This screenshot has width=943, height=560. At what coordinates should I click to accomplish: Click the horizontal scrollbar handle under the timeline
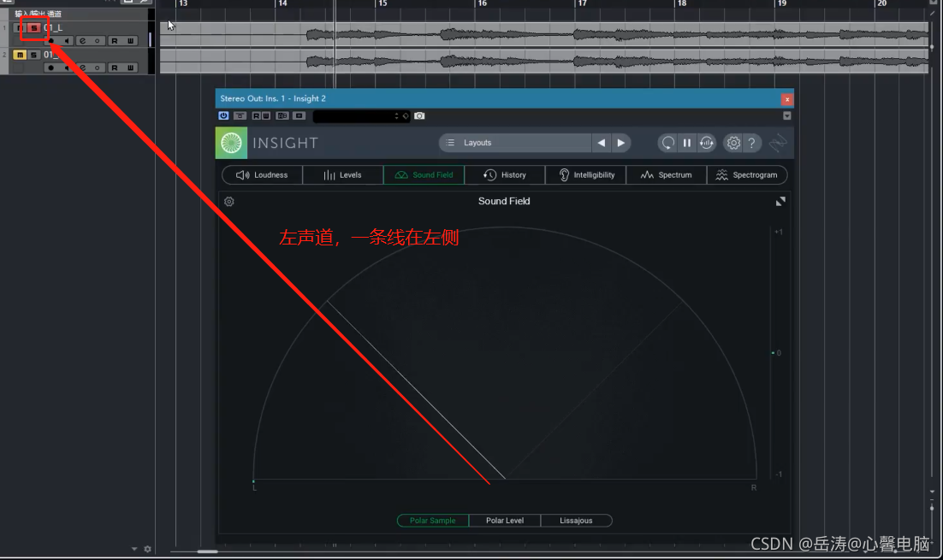tap(207, 551)
